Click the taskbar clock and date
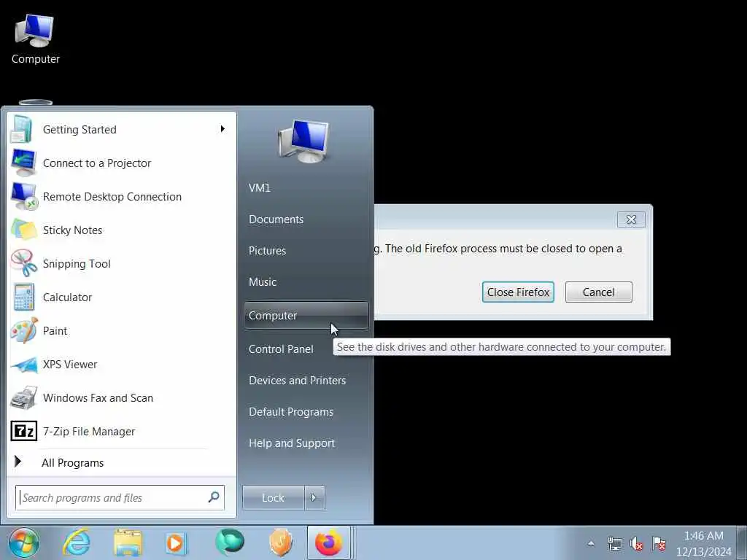 tap(704, 543)
